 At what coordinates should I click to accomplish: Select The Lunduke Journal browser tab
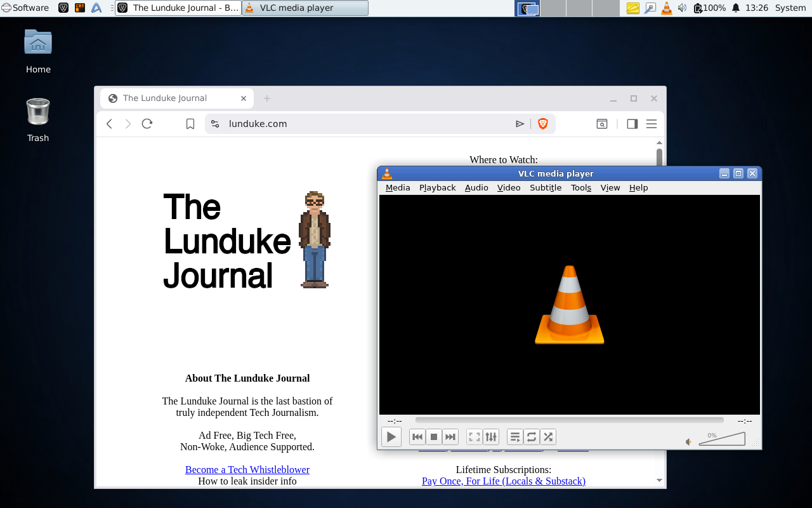177,98
